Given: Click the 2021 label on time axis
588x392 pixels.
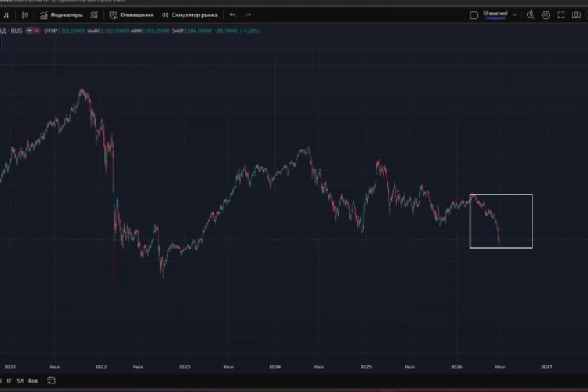Looking at the screenshot, I should tap(9, 367).
